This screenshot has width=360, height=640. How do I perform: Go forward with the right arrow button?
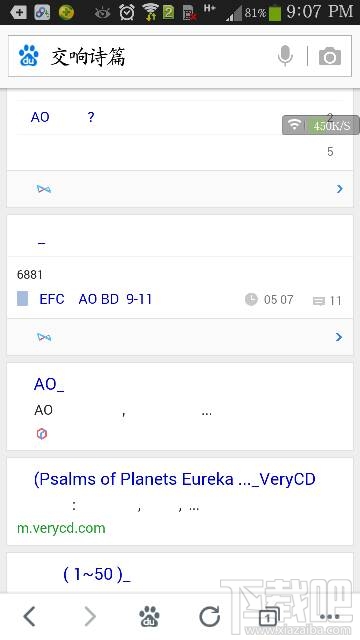90,616
